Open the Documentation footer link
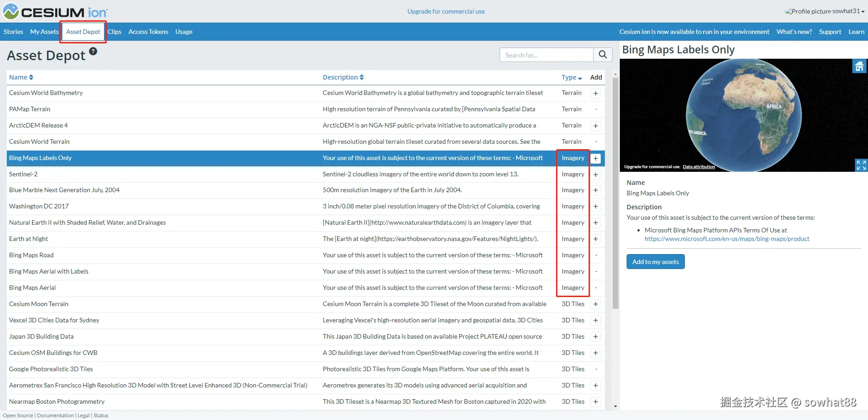868x420 pixels. [x=55, y=415]
